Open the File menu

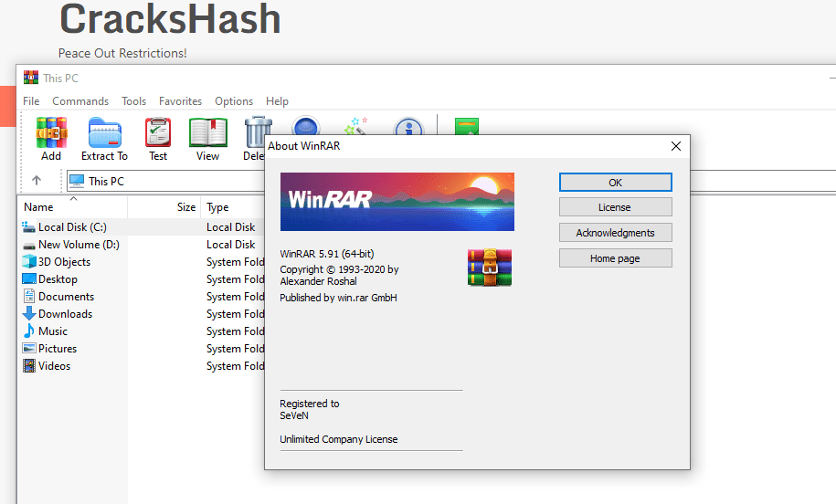pos(31,101)
